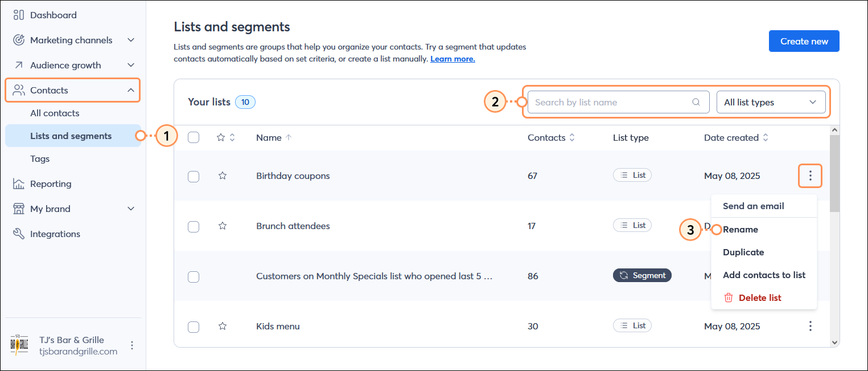Follow the Learn more link

[x=452, y=59]
